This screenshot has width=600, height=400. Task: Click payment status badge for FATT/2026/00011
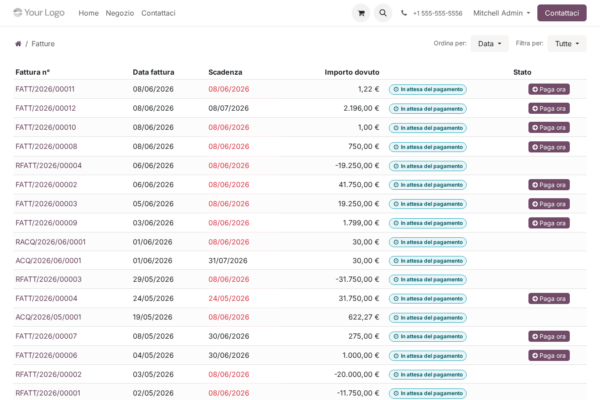tap(427, 89)
